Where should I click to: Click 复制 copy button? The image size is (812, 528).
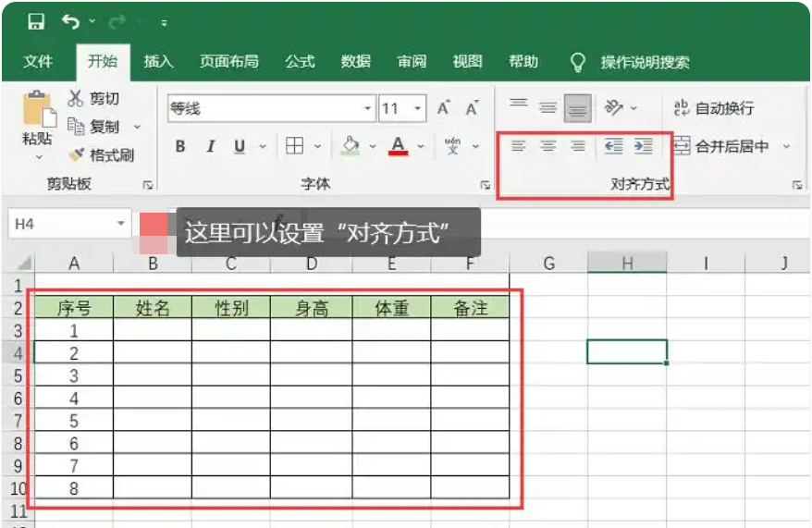click(x=93, y=127)
